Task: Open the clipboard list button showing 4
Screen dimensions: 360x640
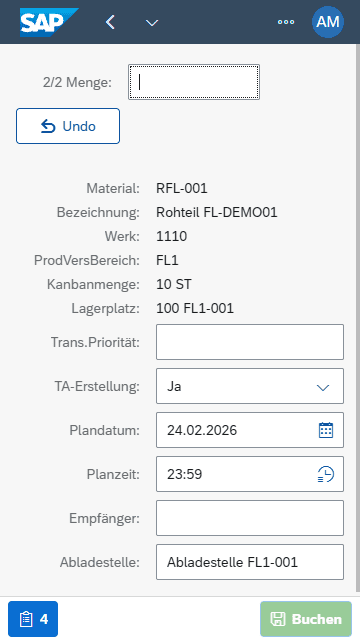Action: pos(33,619)
